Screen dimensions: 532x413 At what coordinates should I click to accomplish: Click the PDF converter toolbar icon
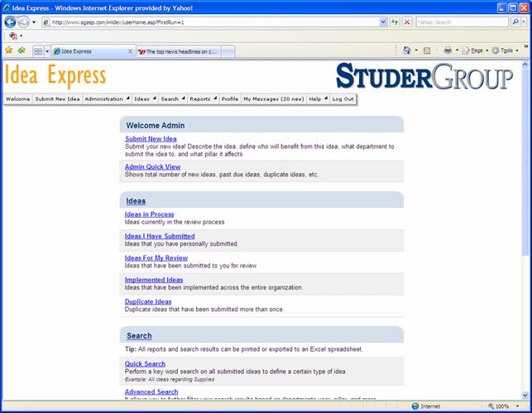[13, 36]
